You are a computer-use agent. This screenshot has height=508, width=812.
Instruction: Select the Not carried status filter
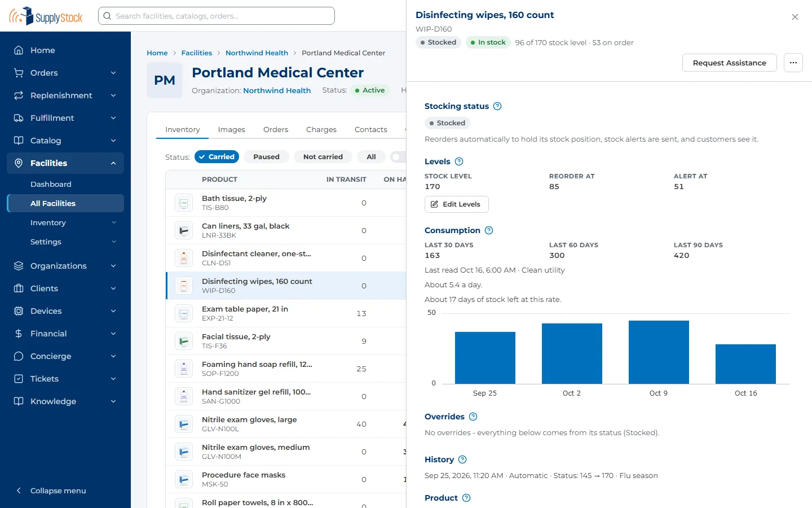323,157
